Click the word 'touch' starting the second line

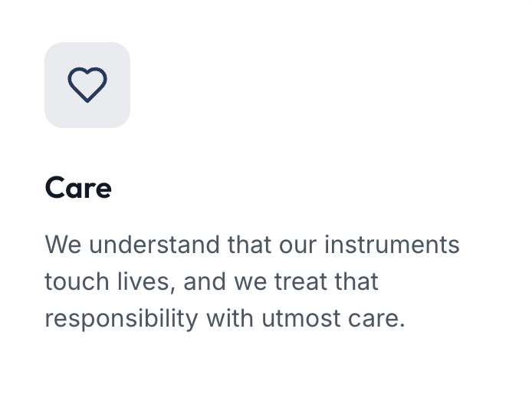77,281
